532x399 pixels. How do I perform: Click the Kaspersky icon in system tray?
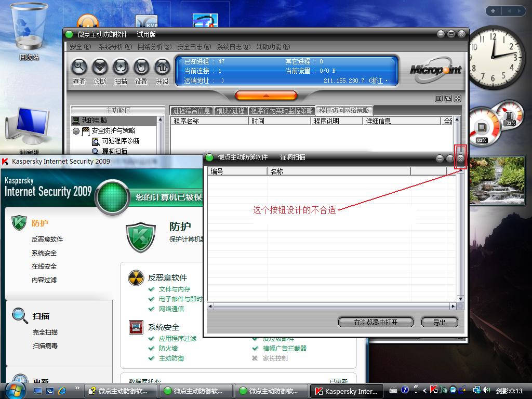click(434, 390)
